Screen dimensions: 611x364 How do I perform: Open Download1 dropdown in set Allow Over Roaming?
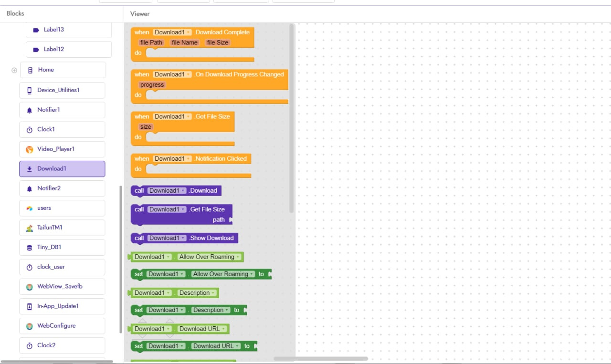pyautogui.click(x=166, y=274)
